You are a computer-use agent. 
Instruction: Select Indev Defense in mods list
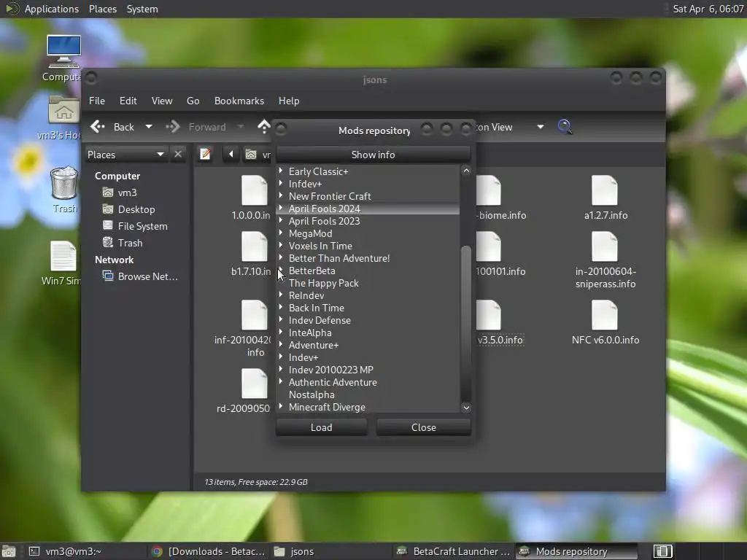tap(320, 320)
